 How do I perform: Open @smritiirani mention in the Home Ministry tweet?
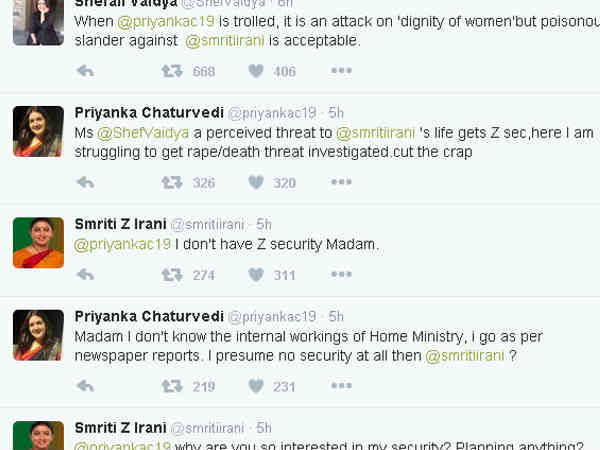tap(465, 355)
